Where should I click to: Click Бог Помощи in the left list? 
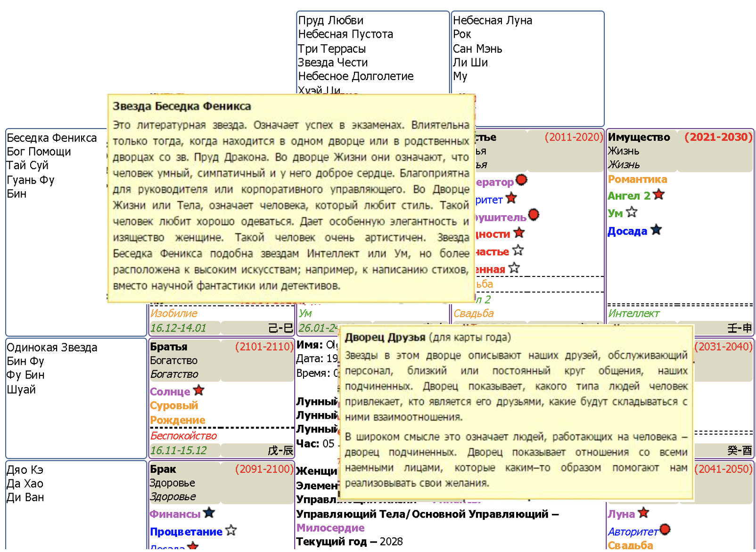pyautogui.click(x=39, y=152)
